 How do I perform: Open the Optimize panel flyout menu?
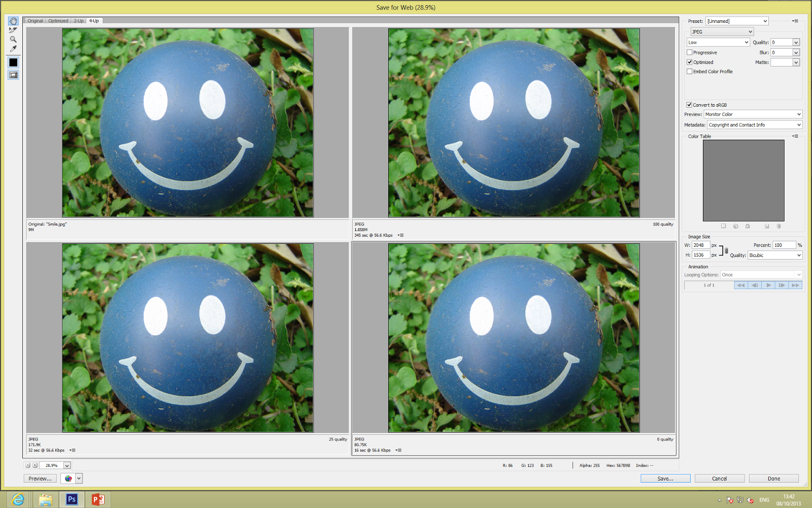(x=795, y=21)
